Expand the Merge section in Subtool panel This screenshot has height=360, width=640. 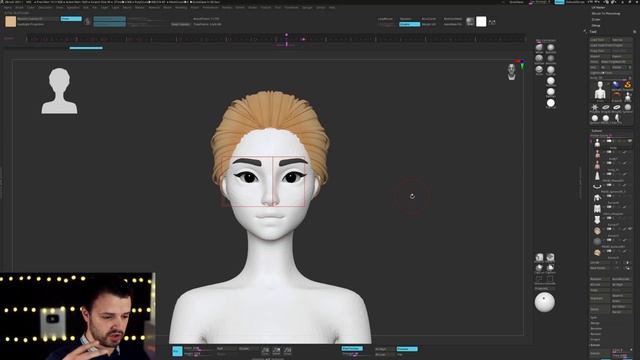(595, 323)
